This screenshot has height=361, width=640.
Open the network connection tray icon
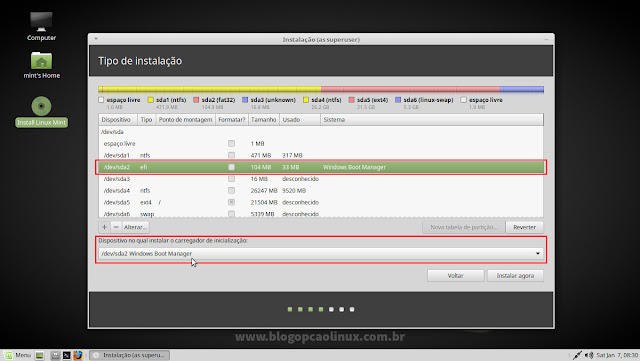click(x=577, y=355)
